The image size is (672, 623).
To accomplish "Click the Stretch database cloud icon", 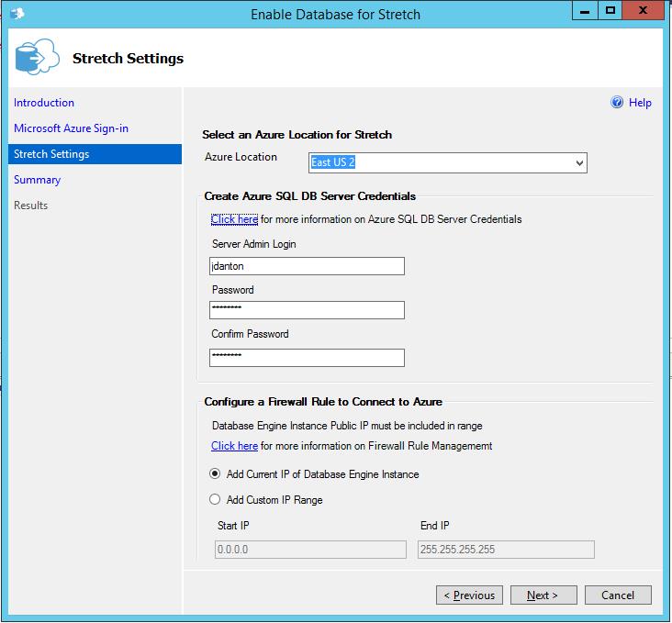I will (x=37, y=57).
